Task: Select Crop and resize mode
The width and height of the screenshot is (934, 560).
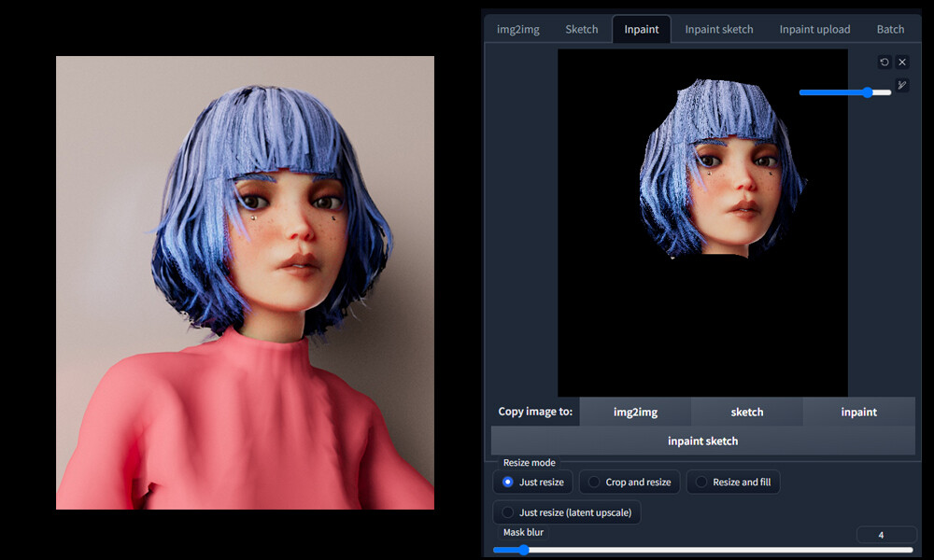Action: [630, 482]
